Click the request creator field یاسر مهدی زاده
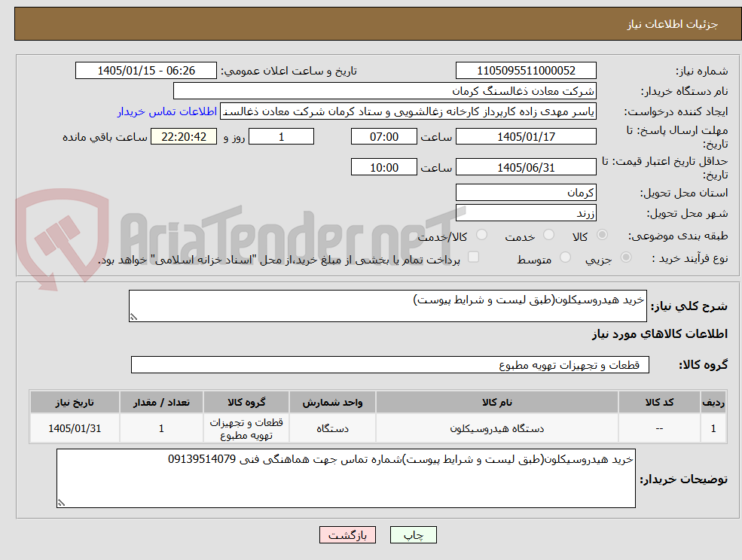The width and height of the screenshot is (742, 560). click(x=408, y=111)
